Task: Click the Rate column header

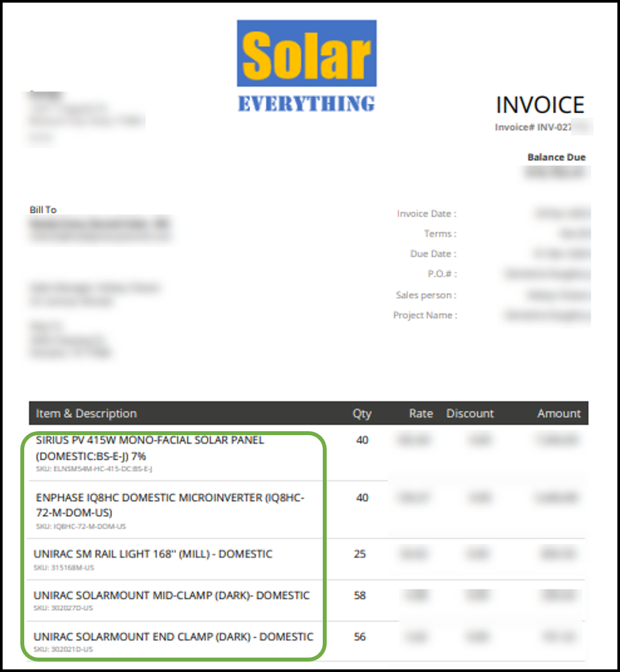Action: pos(420,414)
